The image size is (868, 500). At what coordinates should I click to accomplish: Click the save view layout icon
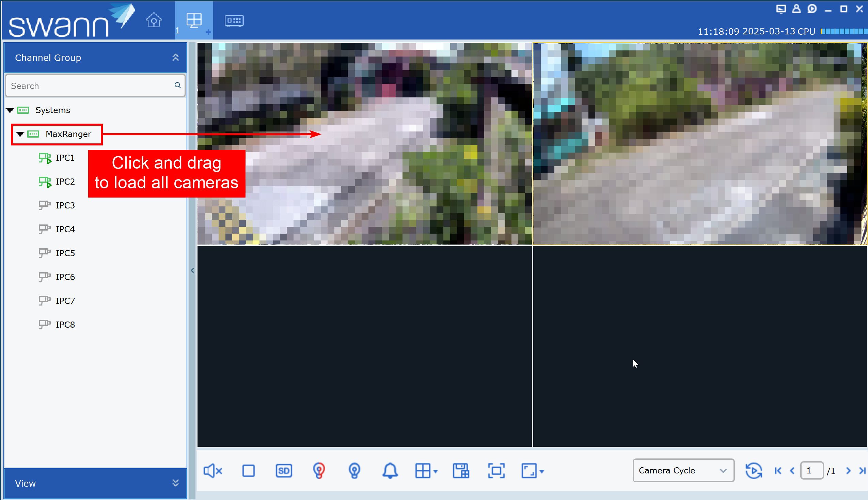[x=461, y=471]
